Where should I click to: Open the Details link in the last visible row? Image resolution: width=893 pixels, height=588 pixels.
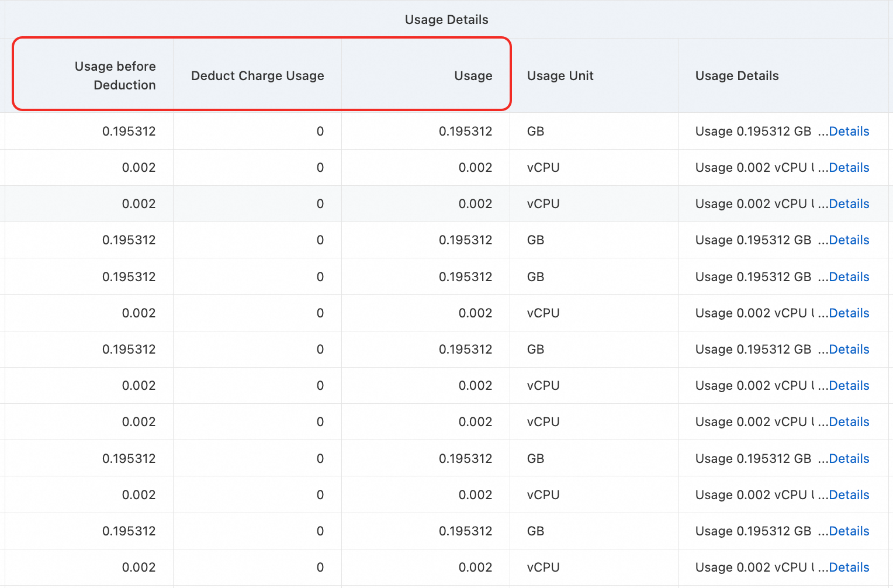849,568
